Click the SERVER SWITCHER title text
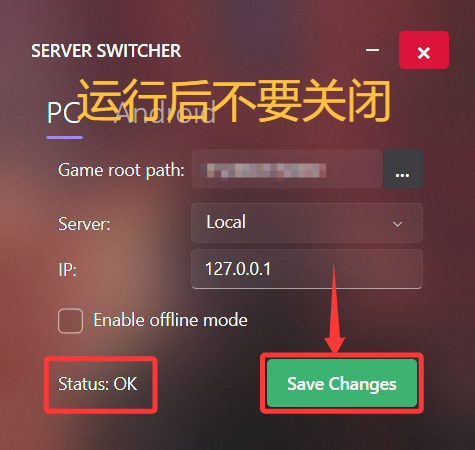 click(106, 51)
